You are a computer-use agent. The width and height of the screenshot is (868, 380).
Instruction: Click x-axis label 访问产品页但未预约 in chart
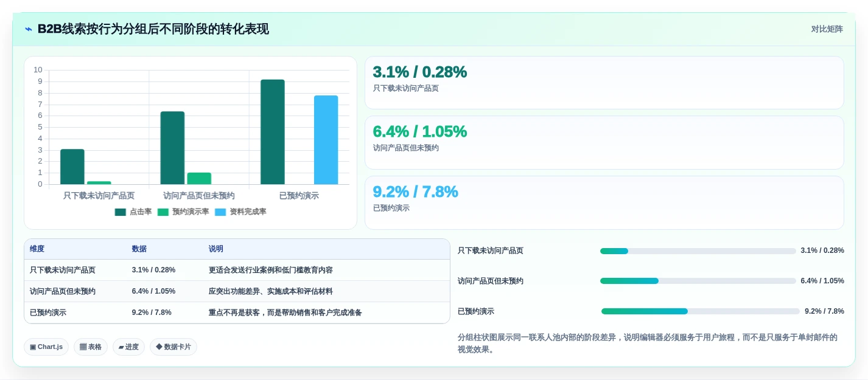click(199, 196)
